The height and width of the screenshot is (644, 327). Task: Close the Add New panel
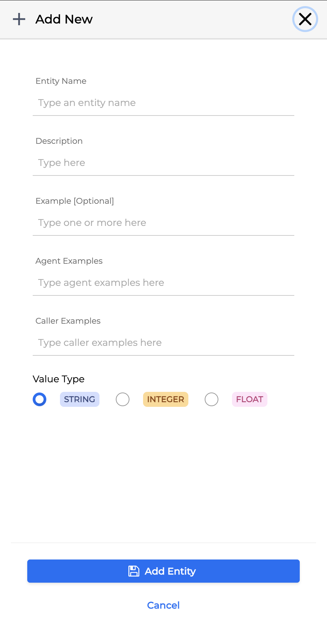(305, 19)
